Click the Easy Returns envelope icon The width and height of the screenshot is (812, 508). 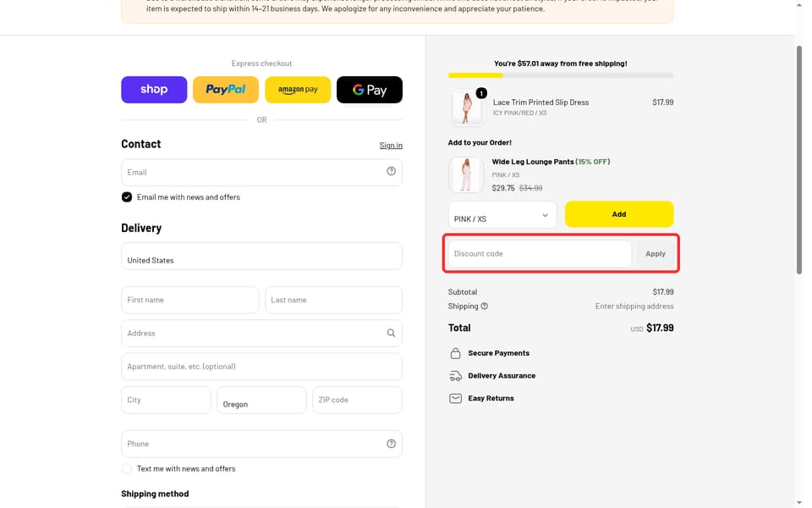pyautogui.click(x=455, y=398)
